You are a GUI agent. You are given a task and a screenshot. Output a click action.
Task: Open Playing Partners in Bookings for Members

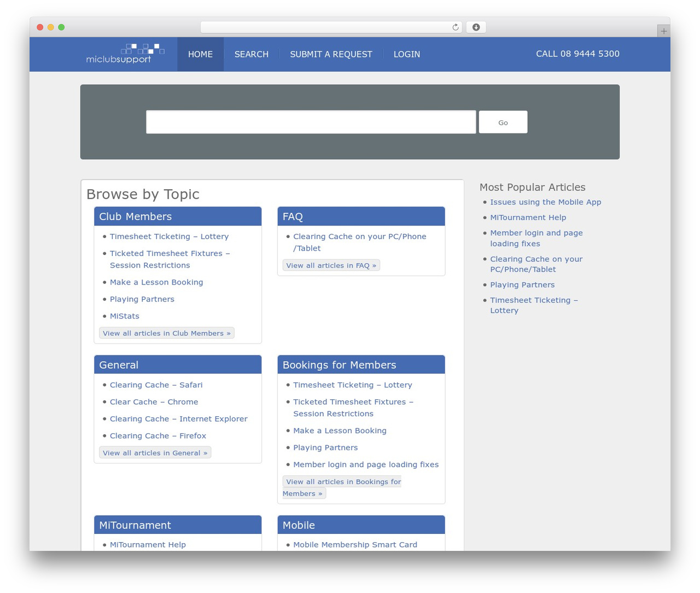(325, 447)
